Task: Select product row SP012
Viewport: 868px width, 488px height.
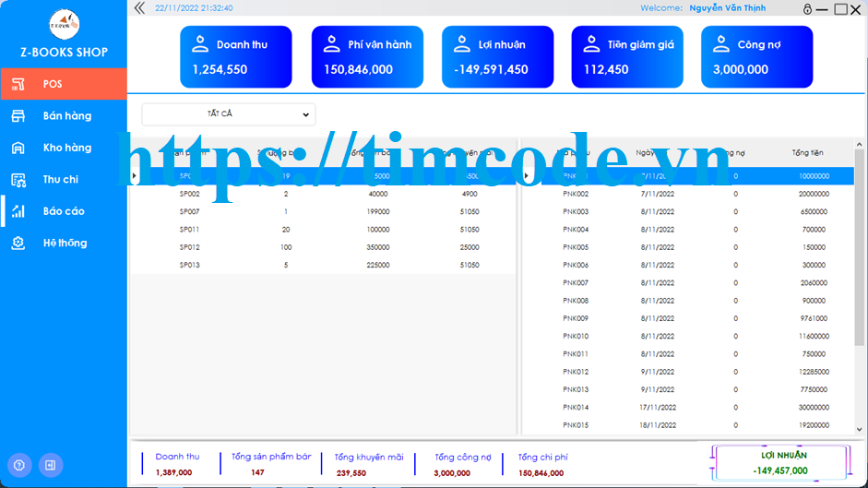Action: (323, 247)
